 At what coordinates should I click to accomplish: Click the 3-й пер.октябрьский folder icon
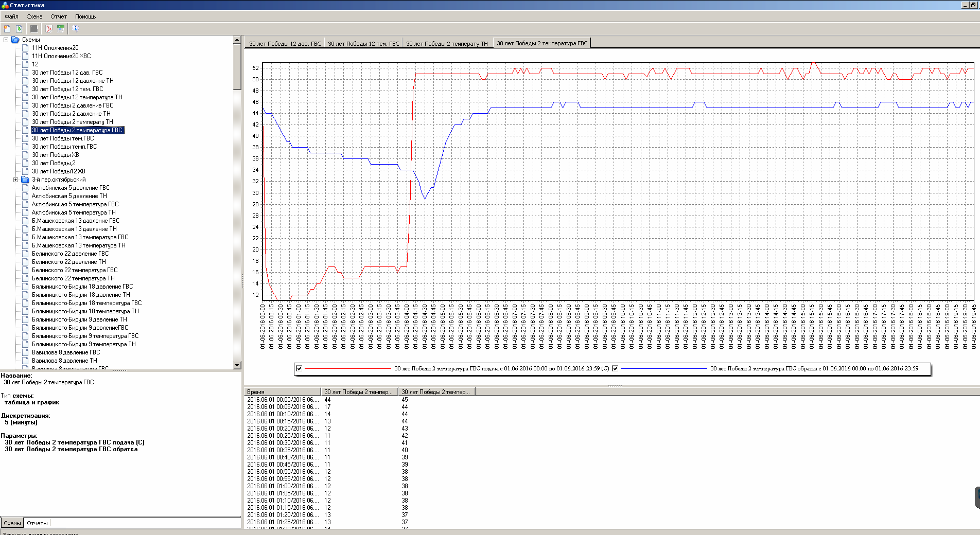pos(25,180)
